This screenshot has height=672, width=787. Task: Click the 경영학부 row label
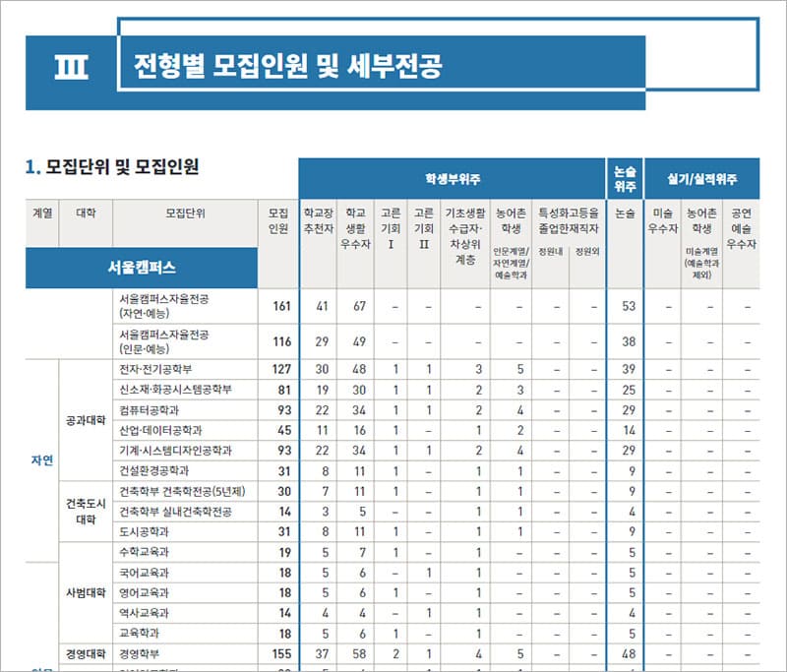coord(143,653)
